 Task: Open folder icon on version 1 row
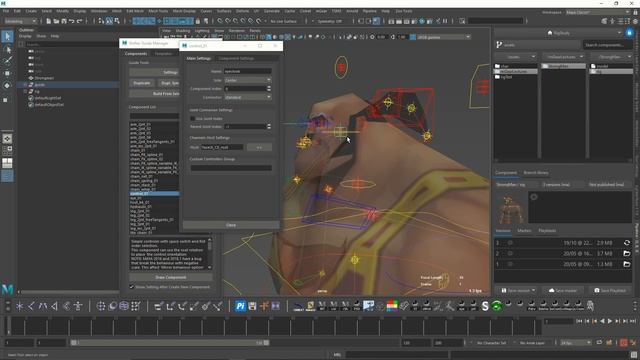click(627, 264)
